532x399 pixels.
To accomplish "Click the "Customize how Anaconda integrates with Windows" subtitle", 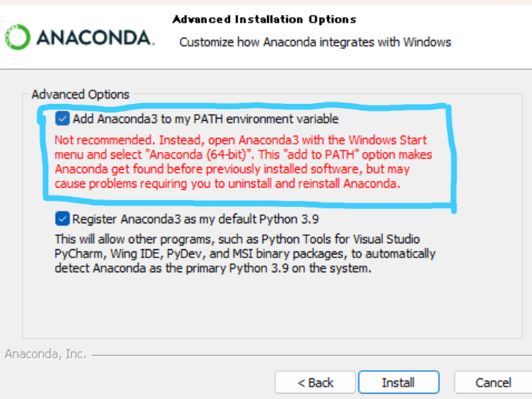I will (315, 42).
